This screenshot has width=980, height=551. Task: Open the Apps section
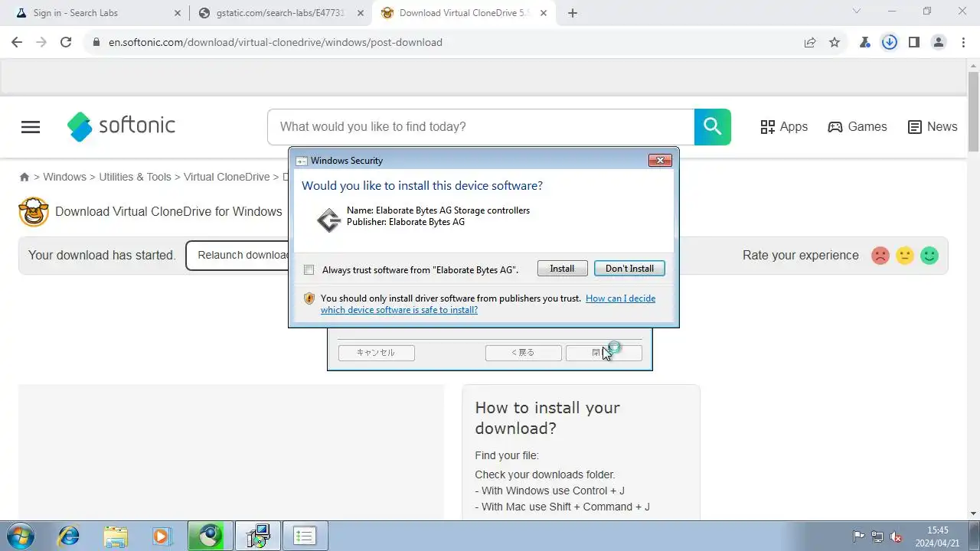pos(784,127)
